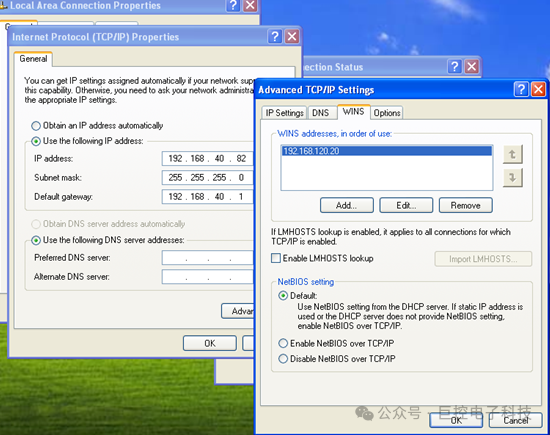
Task: Click the Preferred DNS server field
Action: pyautogui.click(x=207, y=257)
